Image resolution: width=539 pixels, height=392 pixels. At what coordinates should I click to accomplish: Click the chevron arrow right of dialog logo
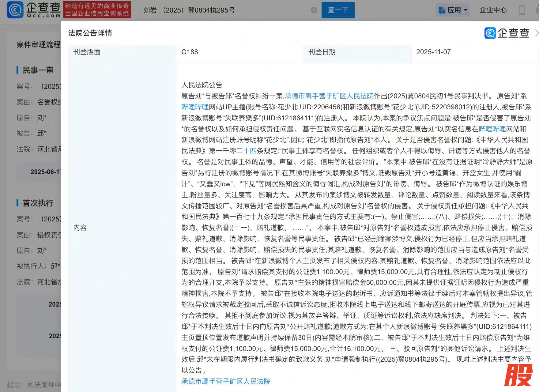coord(537,33)
